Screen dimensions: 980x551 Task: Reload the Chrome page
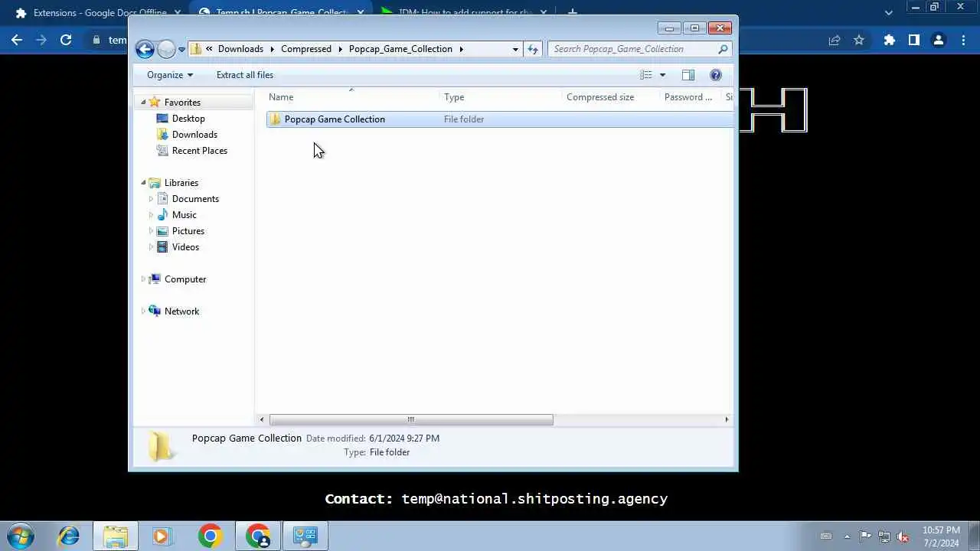pos(66,40)
